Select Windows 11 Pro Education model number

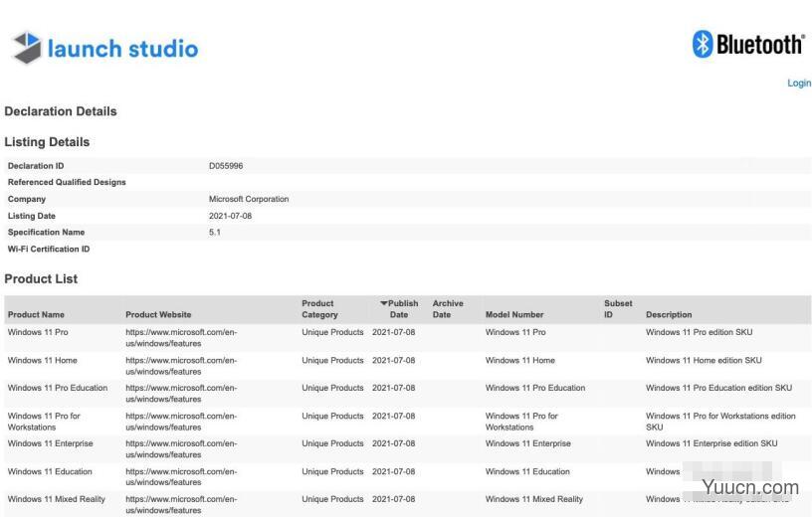pos(535,388)
